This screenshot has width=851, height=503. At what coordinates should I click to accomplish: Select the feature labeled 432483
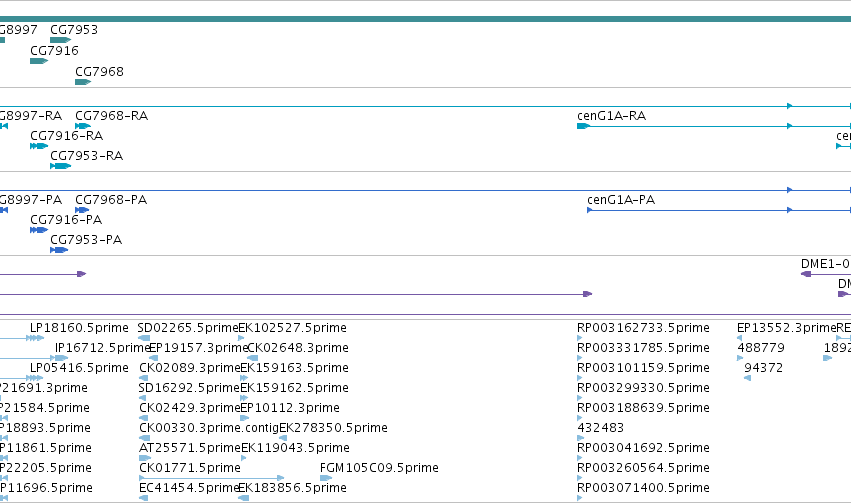pos(600,428)
